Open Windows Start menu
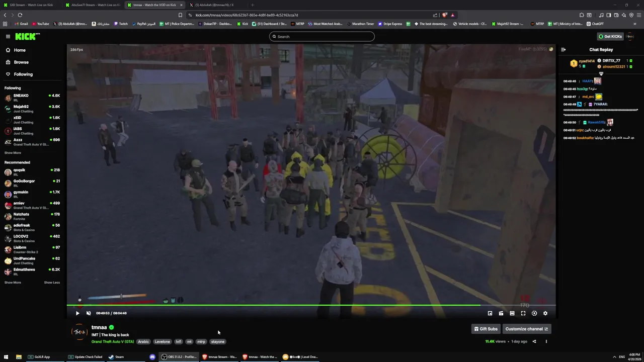644x362 pixels. [x=6, y=357]
